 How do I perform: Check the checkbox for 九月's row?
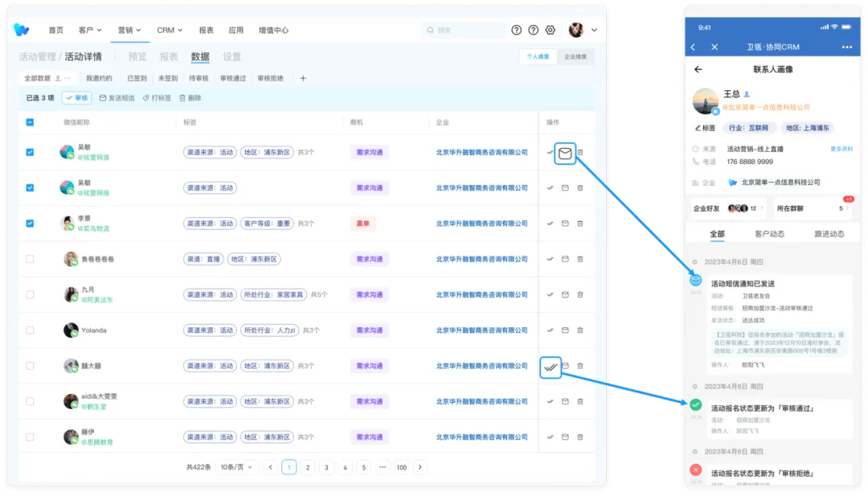(30, 294)
